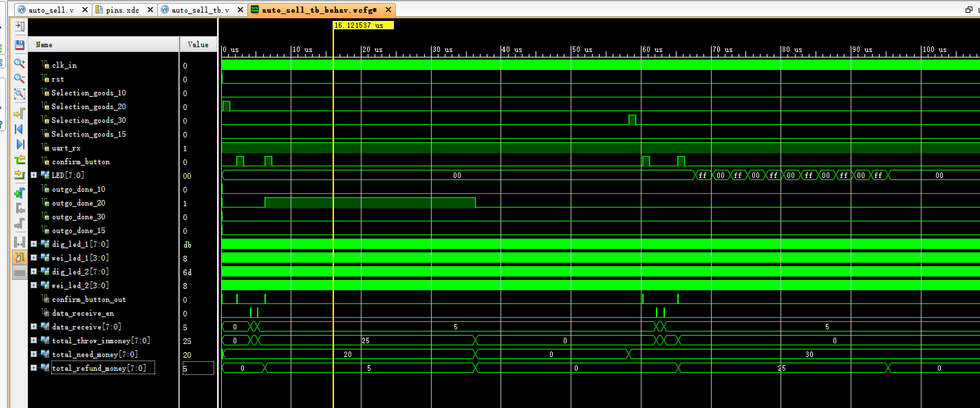
Task: Expand wei_led_2[3:0] bus
Action: [x=34, y=285]
